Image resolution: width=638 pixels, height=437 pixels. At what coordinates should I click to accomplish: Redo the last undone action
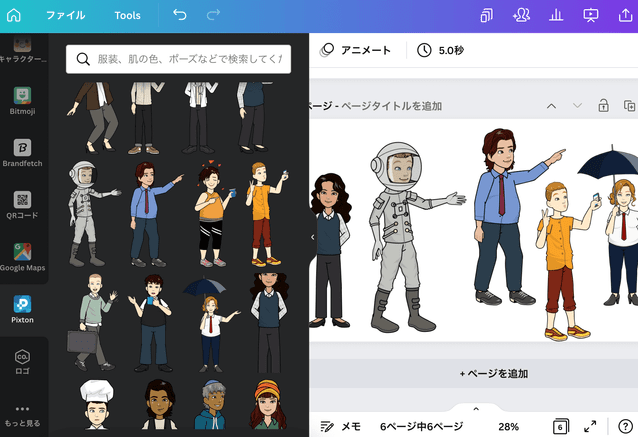tap(213, 15)
